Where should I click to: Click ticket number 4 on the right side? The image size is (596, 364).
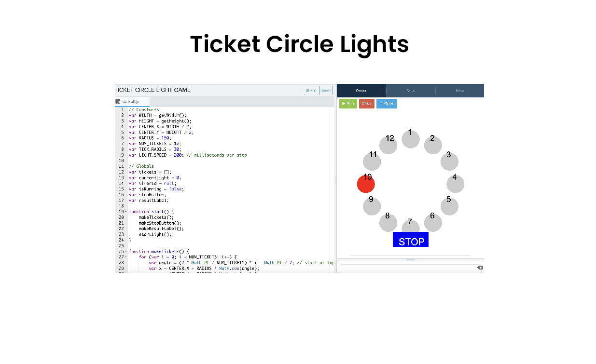pos(455,184)
